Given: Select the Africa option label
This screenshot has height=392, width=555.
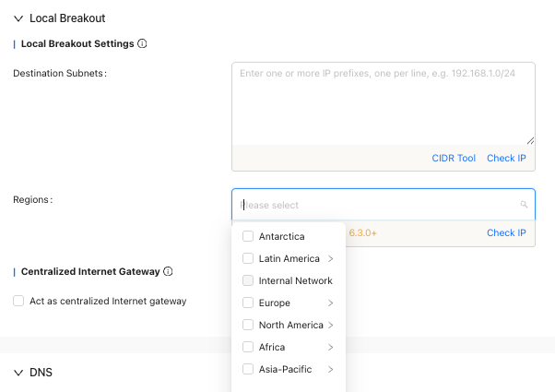Looking at the screenshot, I should pyautogui.click(x=272, y=347).
